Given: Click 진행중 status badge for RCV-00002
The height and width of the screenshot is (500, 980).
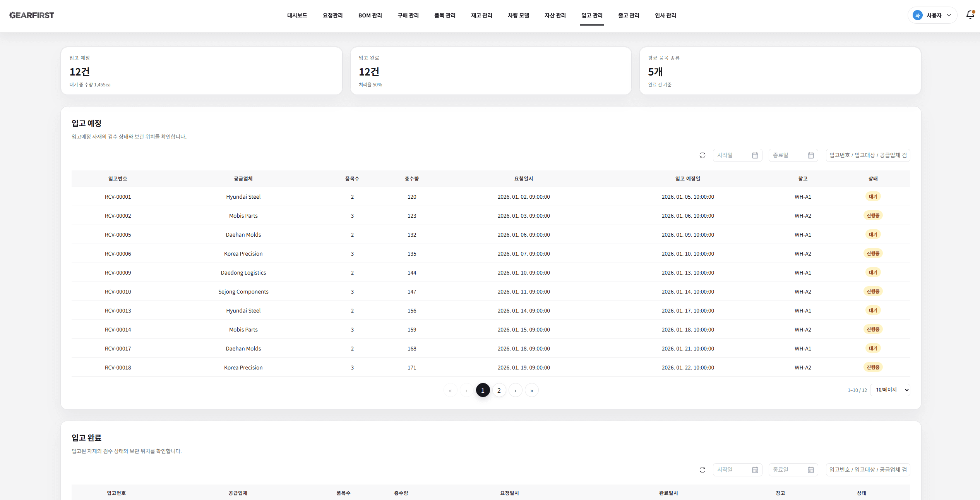Looking at the screenshot, I should click(x=873, y=215).
